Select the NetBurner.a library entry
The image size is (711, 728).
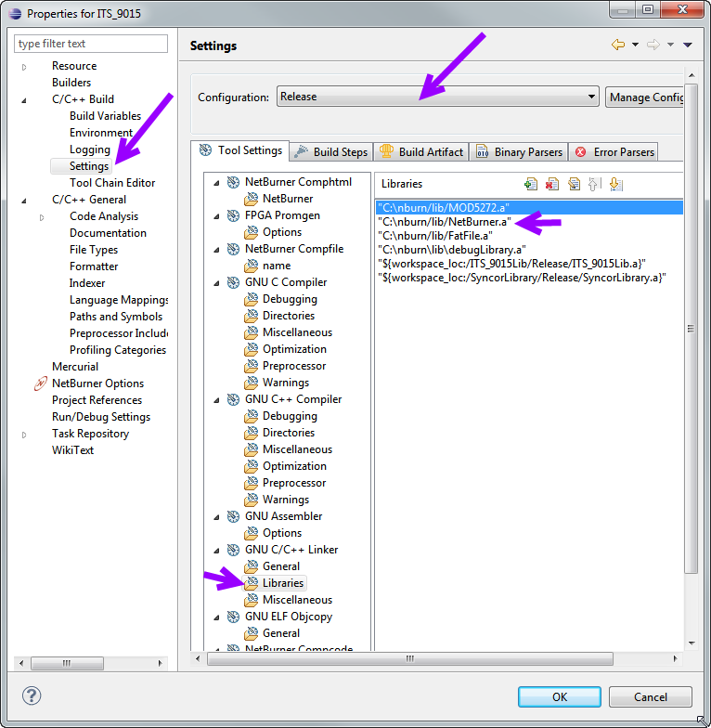coord(445,223)
